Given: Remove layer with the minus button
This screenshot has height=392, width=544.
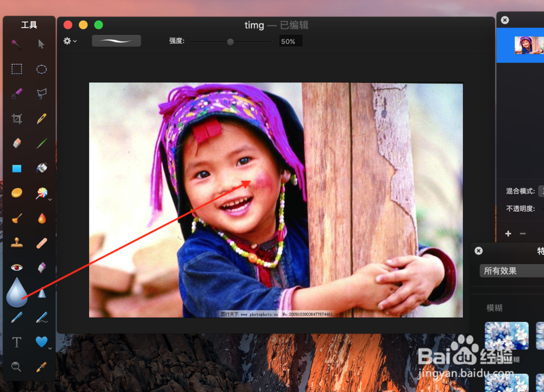Looking at the screenshot, I should (523, 234).
